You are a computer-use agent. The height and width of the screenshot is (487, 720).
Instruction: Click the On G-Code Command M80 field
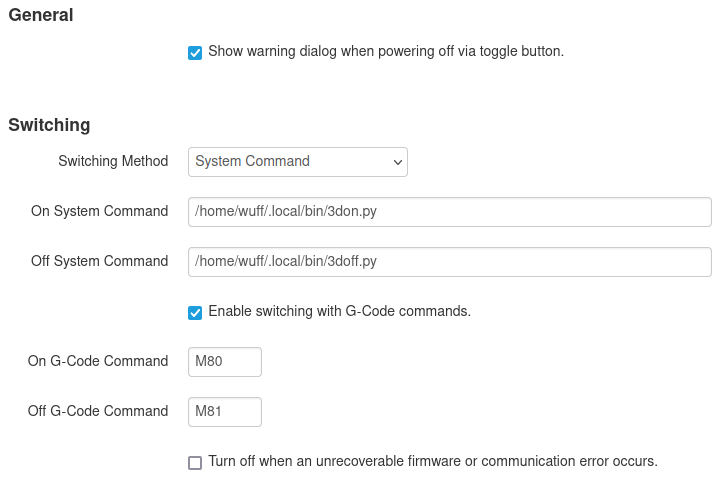(224, 362)
